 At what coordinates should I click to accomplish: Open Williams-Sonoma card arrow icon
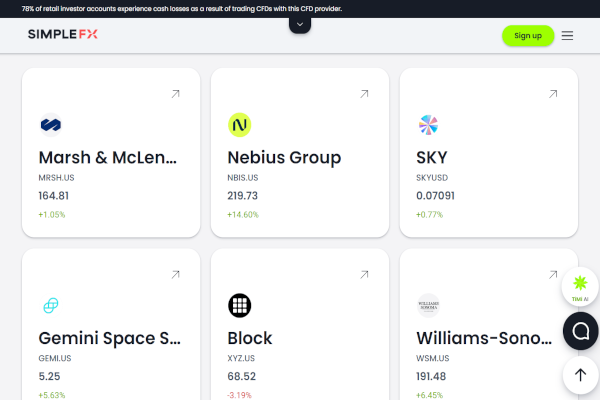tap(553, 274)
